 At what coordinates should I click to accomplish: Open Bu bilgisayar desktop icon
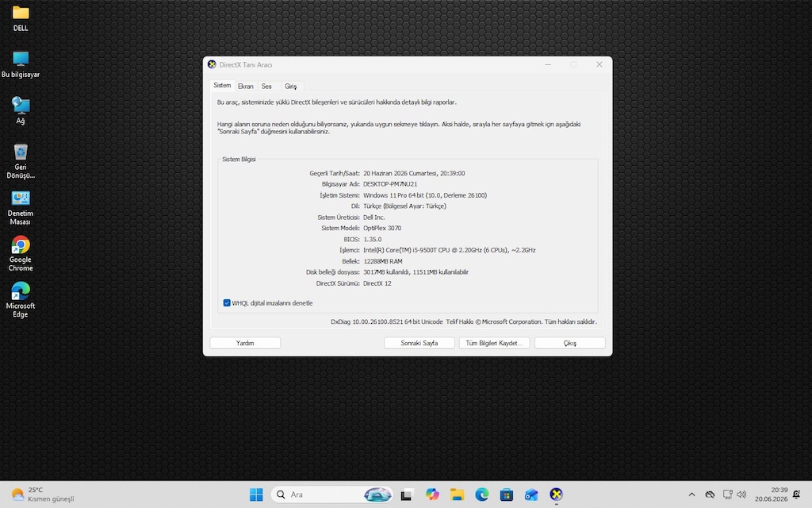point(20,64)
